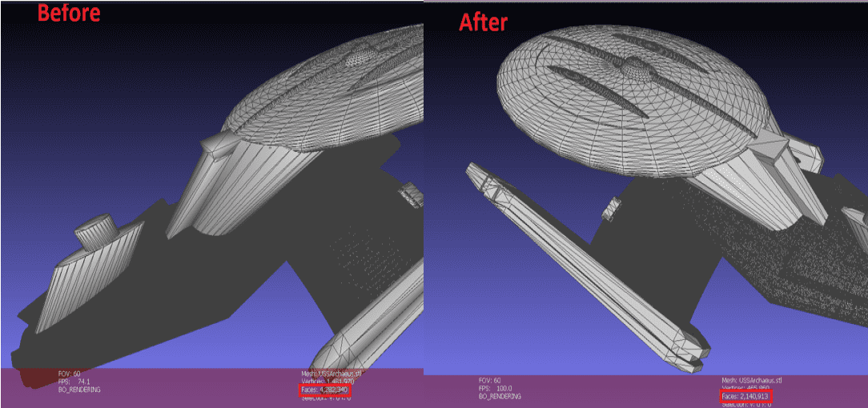Screen dimensions: 868x408
Task: Click the 'FOV: 60' readout in the After view
Action: click(490, 380)
